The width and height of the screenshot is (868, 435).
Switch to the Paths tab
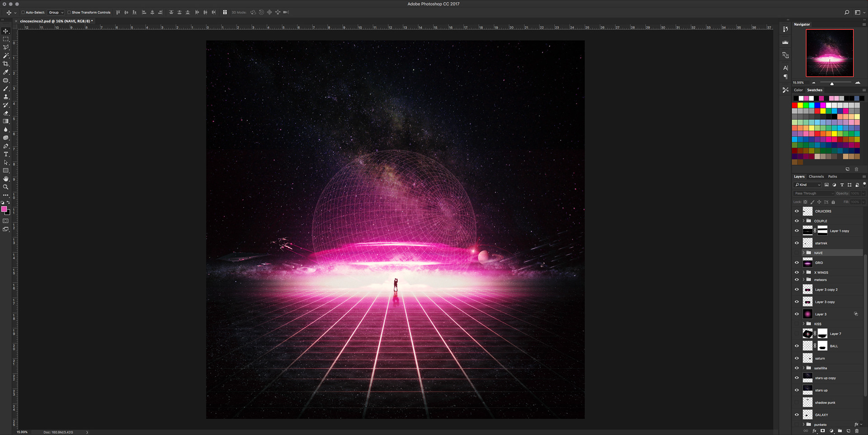pyautogui.click(x=833, y=177)
